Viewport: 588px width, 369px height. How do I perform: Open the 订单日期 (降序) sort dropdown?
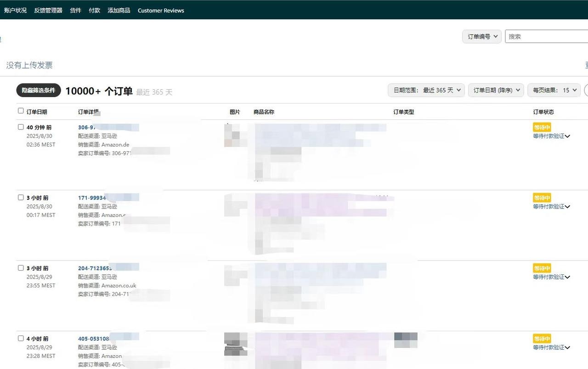click(x=496, y=90)
